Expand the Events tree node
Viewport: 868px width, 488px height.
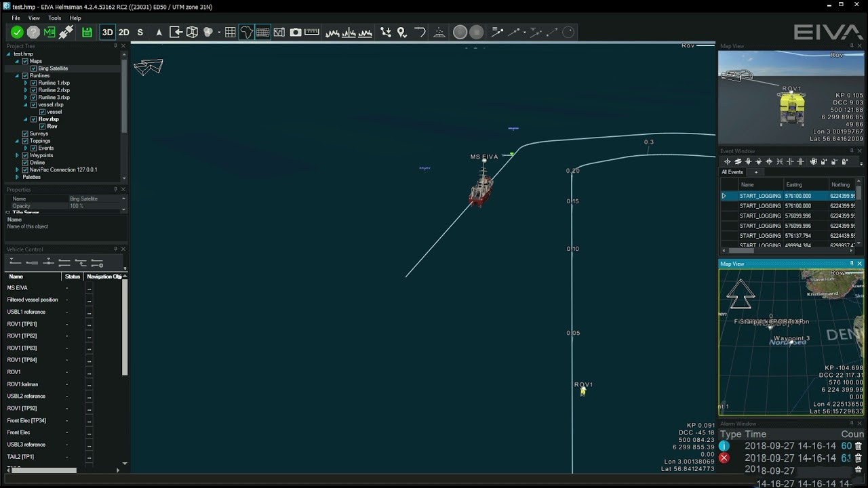26,148
